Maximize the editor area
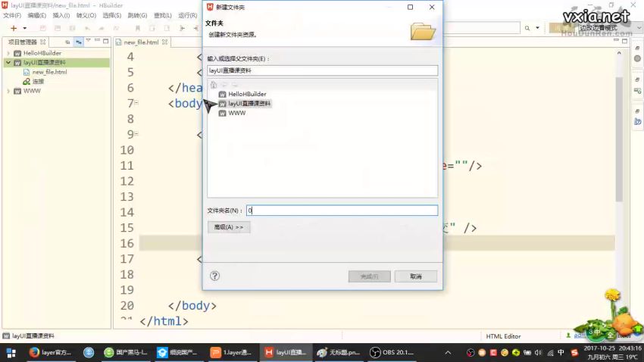Image resolution: width=644 pixels, height=362 pixels. pos(625,41)
